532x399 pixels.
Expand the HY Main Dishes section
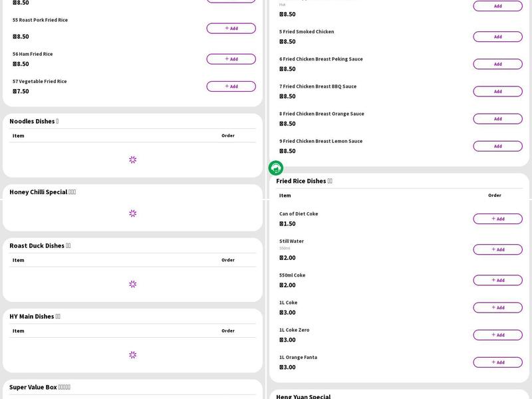[35, 317]
